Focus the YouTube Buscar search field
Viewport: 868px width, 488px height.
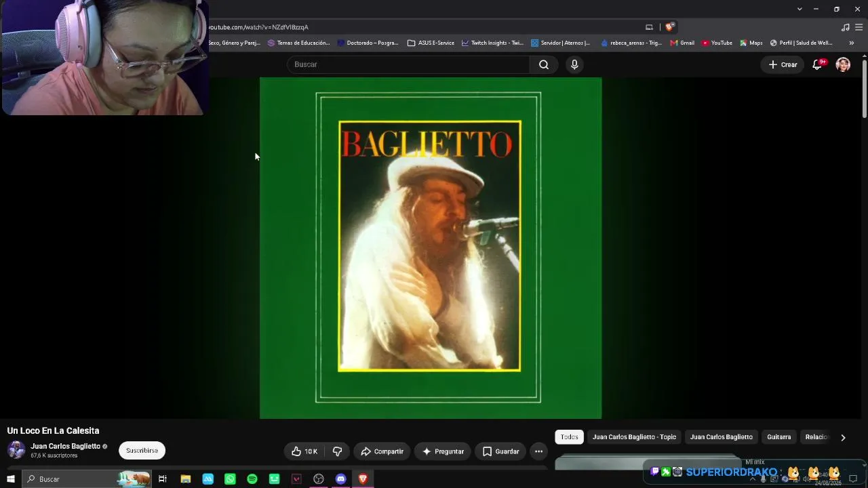tap(408, 64)
